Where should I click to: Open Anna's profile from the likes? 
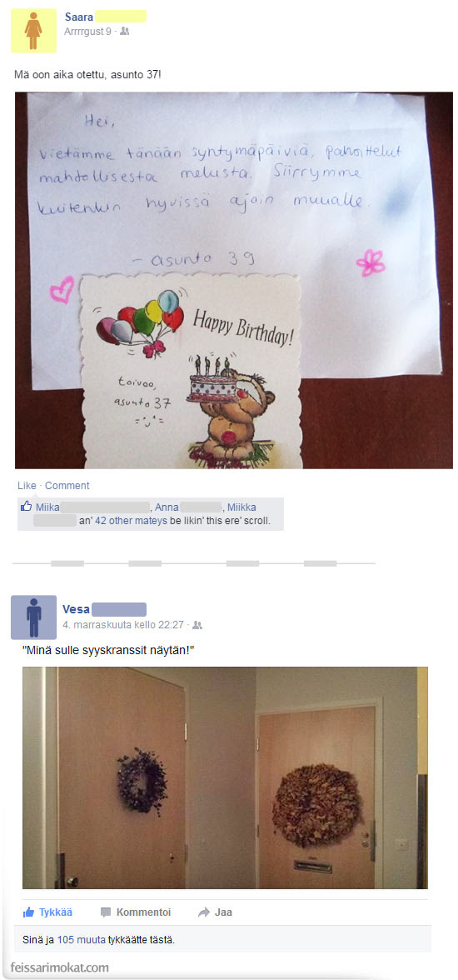tap(167, 507)
